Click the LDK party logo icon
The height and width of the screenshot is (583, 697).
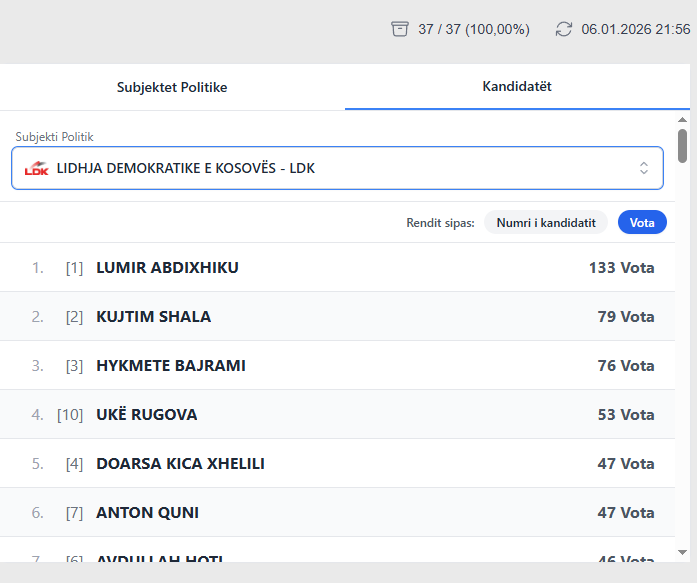point(37,168)
